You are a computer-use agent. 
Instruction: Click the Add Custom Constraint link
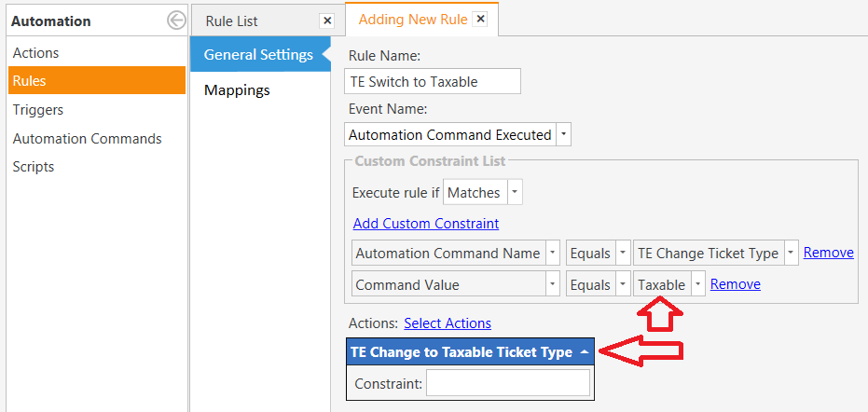click(425, 224)
